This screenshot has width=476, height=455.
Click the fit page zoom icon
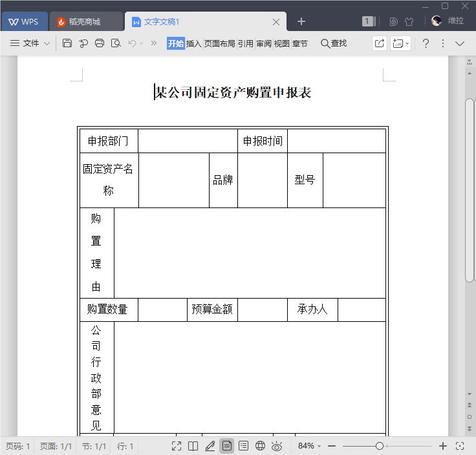(x=460, y=446)
